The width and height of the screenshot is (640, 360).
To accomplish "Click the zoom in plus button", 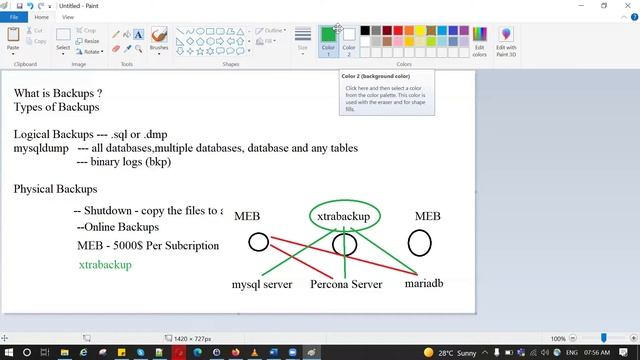I will click(633, 338).
